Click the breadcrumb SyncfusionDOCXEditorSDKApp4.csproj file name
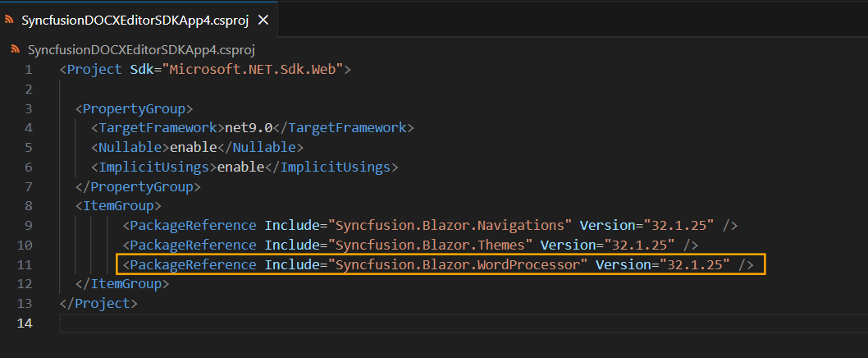This screenshot has height=358, width=868. [x=141, y=50]
